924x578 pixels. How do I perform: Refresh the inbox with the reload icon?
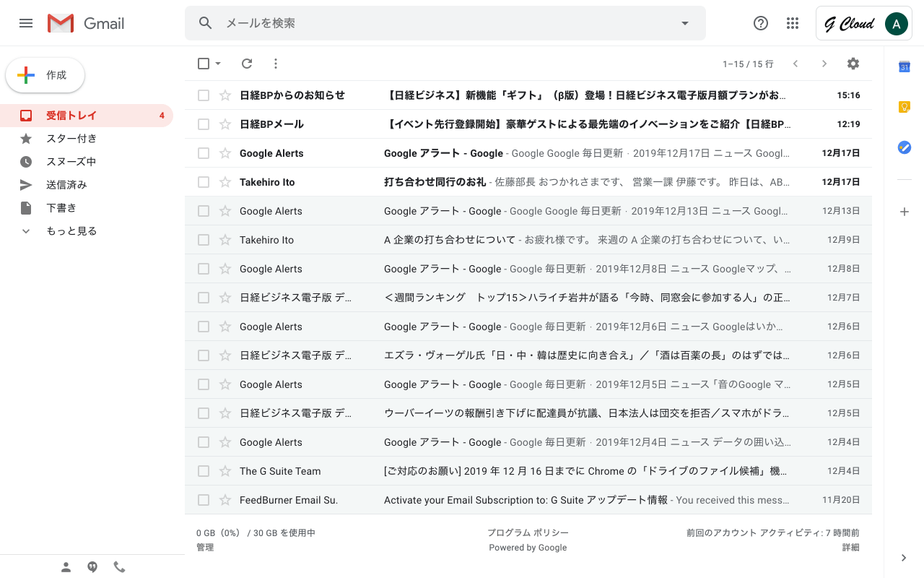point(247,64)
